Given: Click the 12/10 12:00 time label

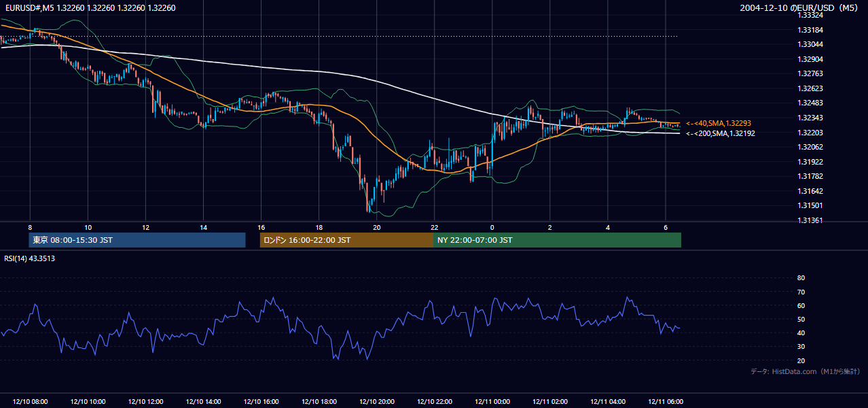Looking at the screenshot, I should [145, 401].
